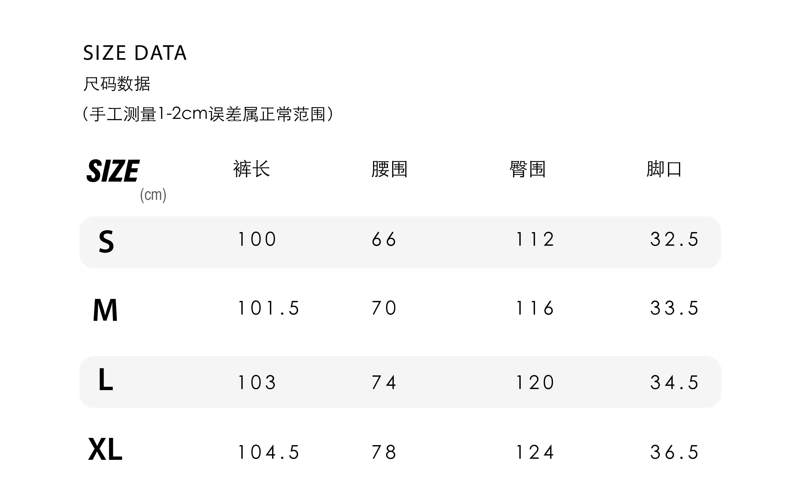Click the 101.5 pants length value
812x504 pixels.
pyautogui.click(x=268, y=308)
